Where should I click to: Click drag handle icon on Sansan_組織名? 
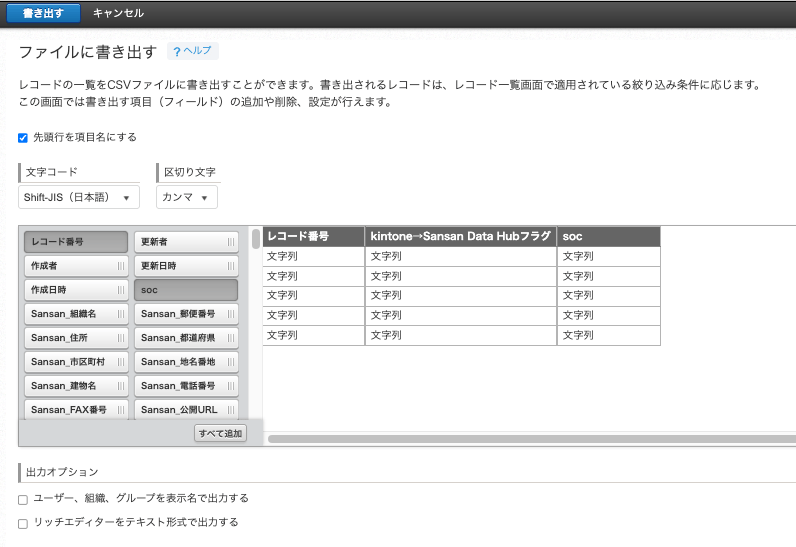click(x=121, y=314)
